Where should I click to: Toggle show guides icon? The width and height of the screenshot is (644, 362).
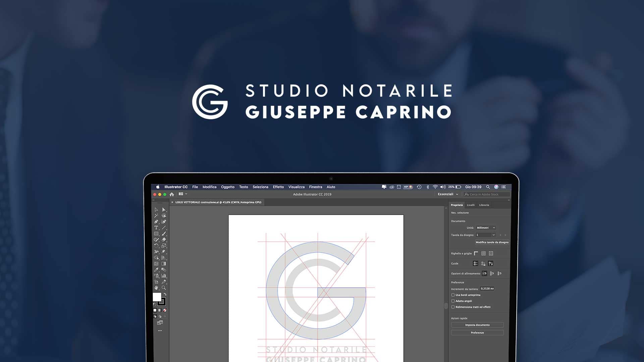point(475,263)
